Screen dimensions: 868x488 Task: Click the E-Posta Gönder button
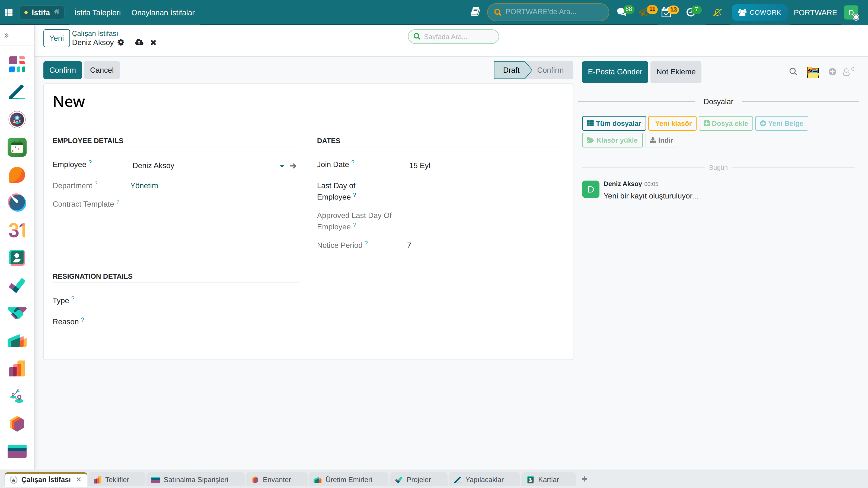(615, 72)
